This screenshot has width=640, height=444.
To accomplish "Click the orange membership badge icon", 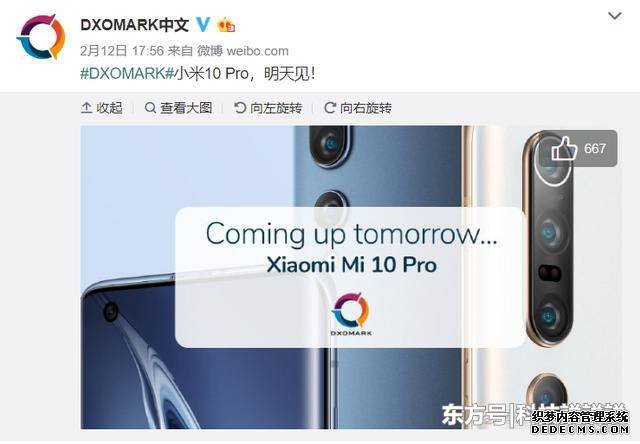I will (x=227, y=25).
